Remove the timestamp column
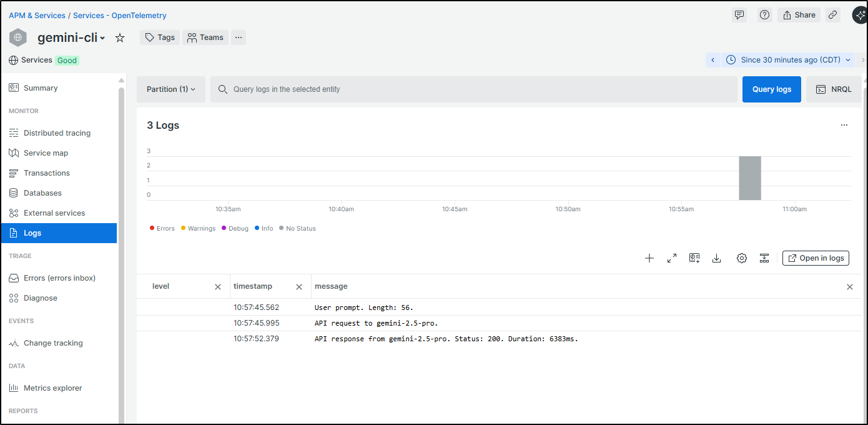Image resolution: width=868 pixels, height=425 pixels. [299, 287]
